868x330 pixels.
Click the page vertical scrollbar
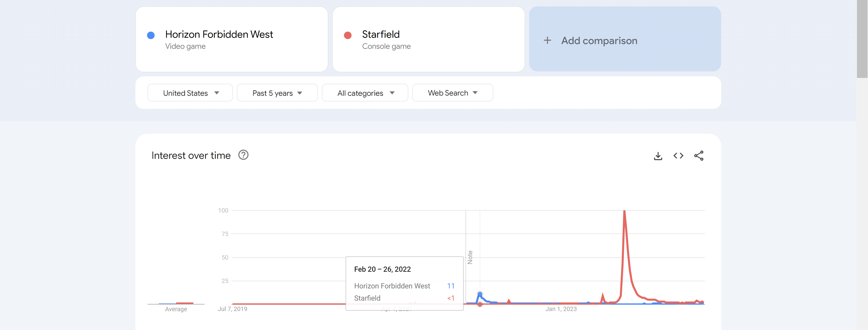862,39
